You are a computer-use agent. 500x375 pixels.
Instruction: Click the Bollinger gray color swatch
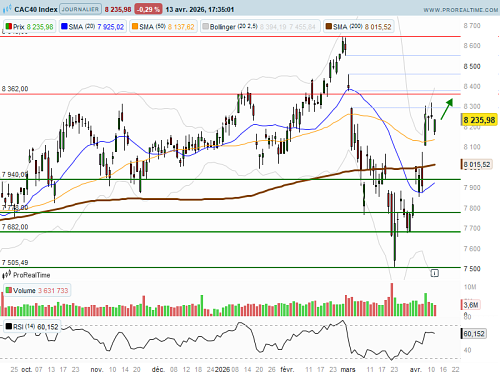pos(206,26)
